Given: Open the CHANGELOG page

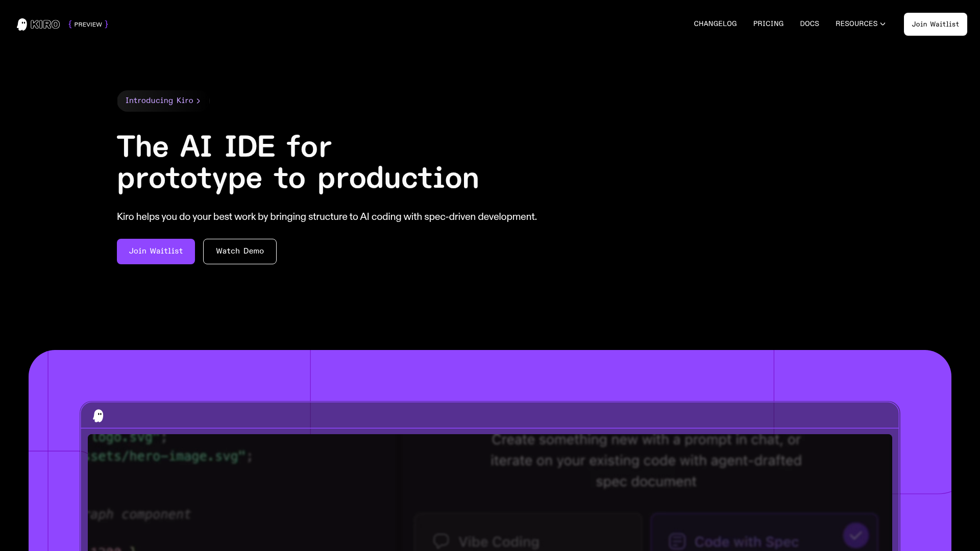Looking at the screenshot, I should tap(715, 24).
